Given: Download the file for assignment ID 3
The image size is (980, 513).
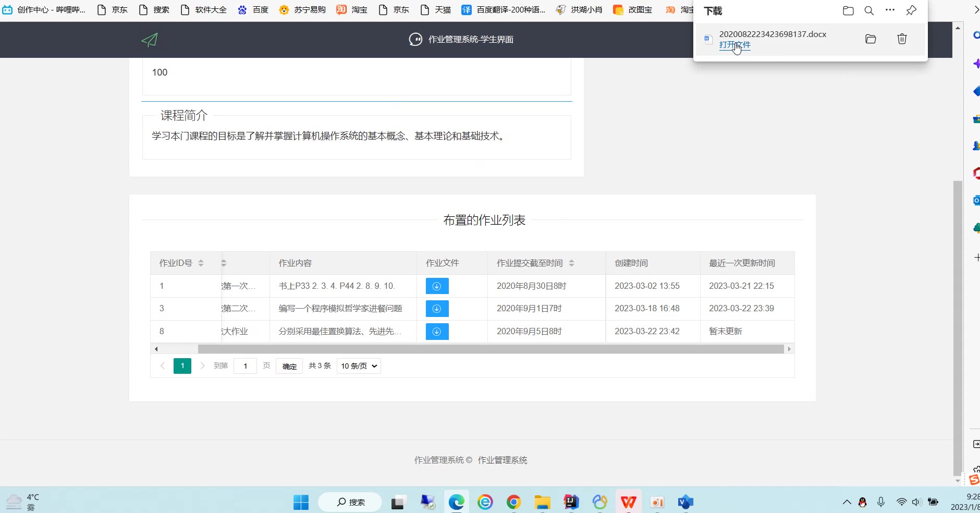Looking at the screenshot, I should click(437, 309).
